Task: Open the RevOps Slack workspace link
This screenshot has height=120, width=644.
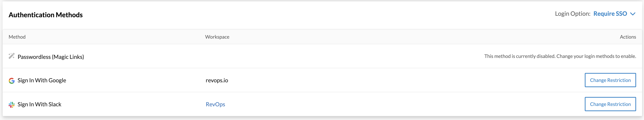Action: pos(215,104)
